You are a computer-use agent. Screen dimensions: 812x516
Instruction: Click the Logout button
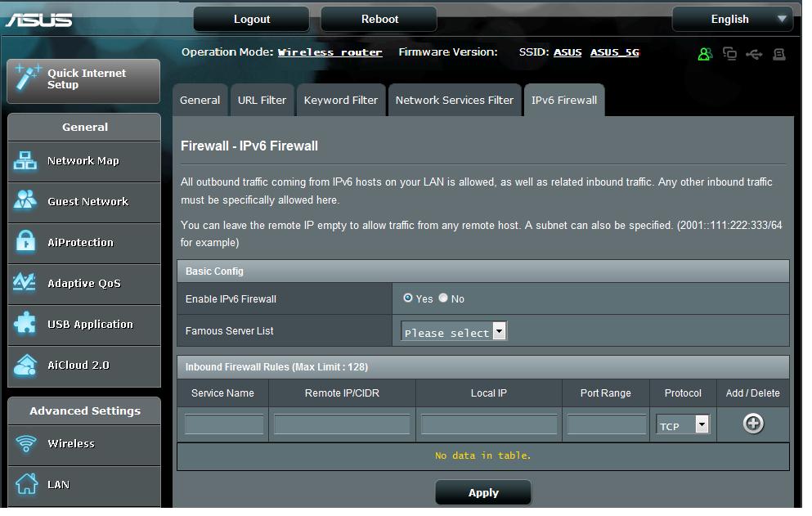point(252,19)
